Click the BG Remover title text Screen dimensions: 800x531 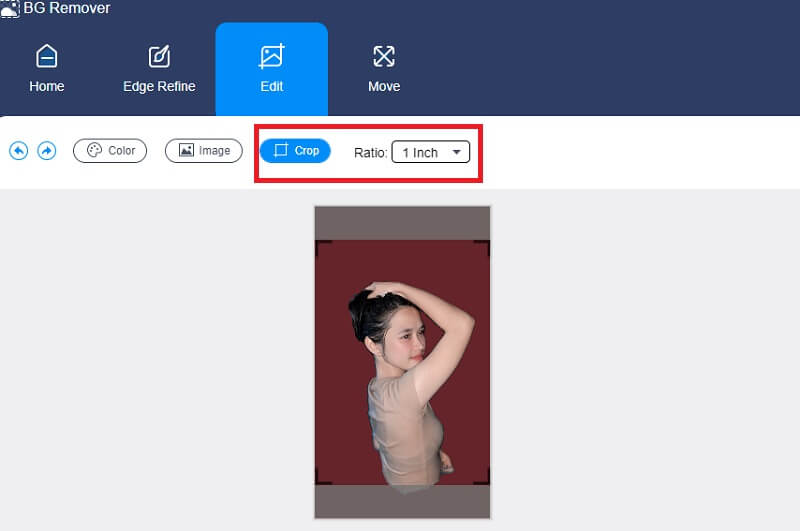coord(67,8)
